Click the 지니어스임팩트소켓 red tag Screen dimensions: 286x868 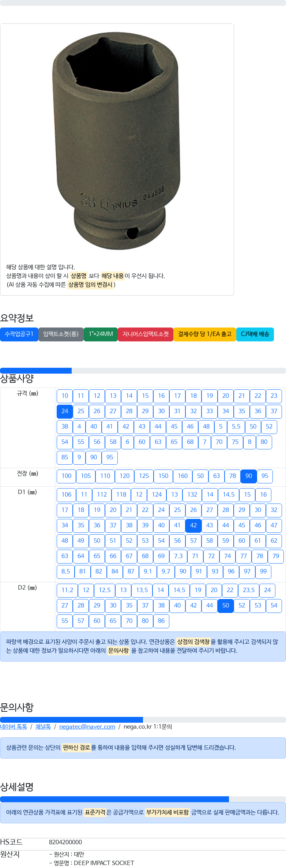tap(146, 334)
